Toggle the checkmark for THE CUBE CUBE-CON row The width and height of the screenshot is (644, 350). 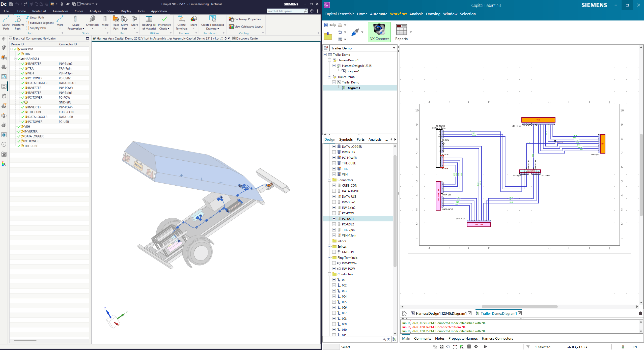23,112
